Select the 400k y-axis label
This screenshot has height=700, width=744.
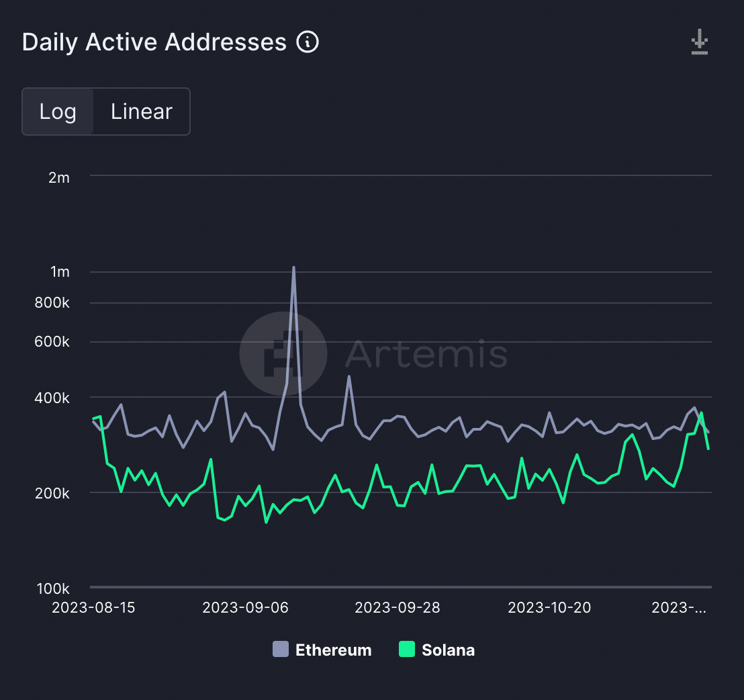(x=52, y=398)
